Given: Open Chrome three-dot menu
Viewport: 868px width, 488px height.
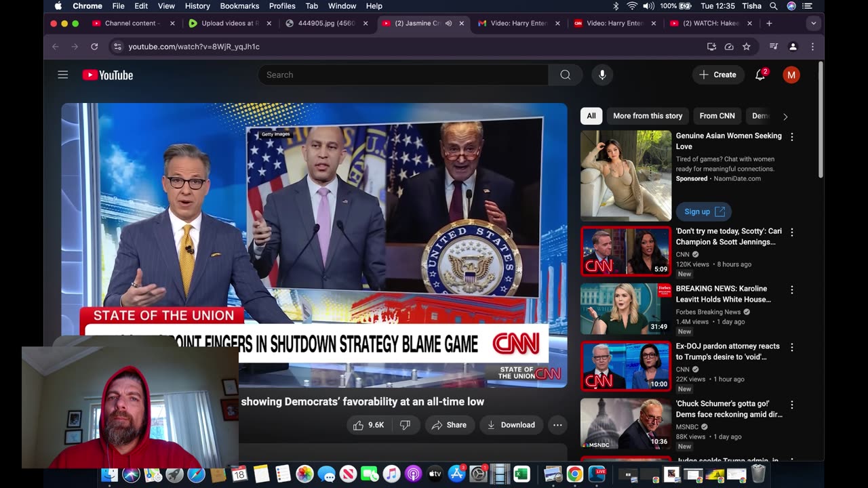Looking at the screenshot, I should 812,47.
